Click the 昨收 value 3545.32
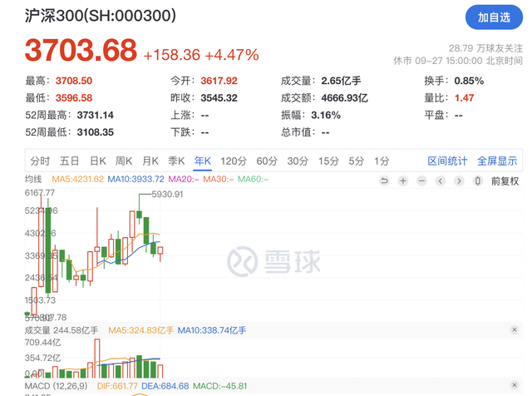The width and height of the screenshot is (532, 396). 219,98
